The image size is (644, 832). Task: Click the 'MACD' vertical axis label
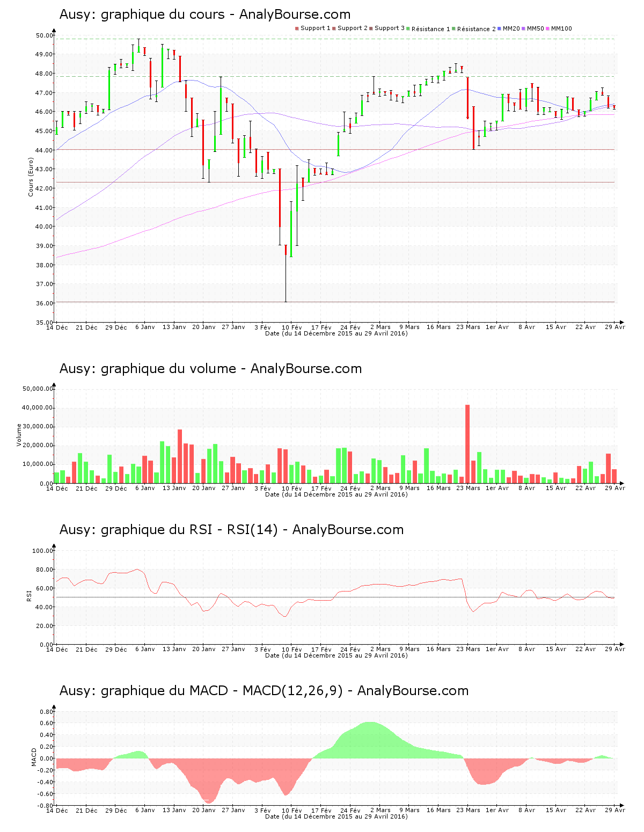(x=34, y=757)
